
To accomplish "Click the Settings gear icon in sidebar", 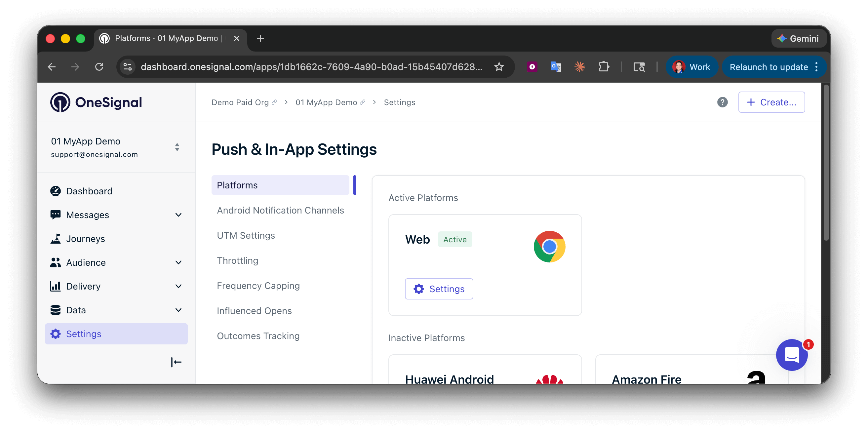I will tap(55, 334).
